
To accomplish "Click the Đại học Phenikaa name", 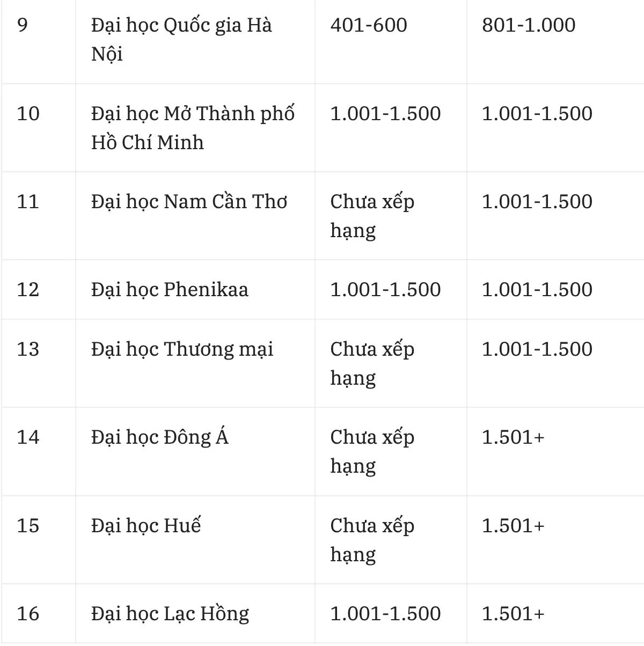I will [x=170, y=290].
